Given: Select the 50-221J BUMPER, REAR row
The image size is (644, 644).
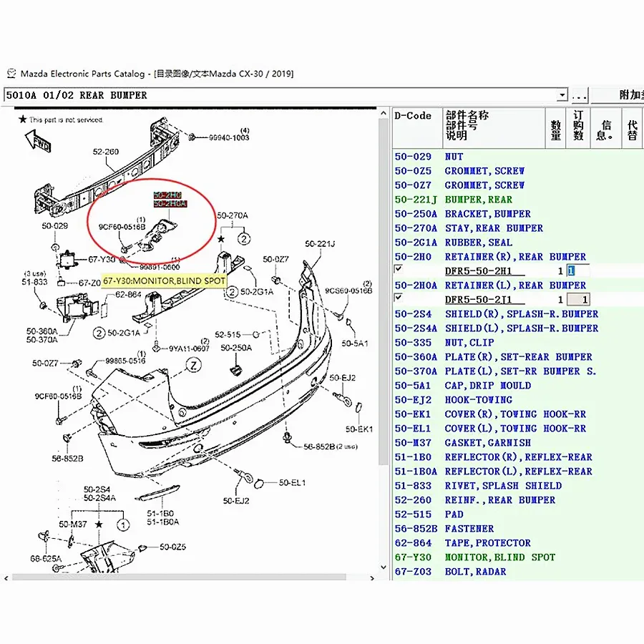Looking at the screenshot, I should (478, 200).
